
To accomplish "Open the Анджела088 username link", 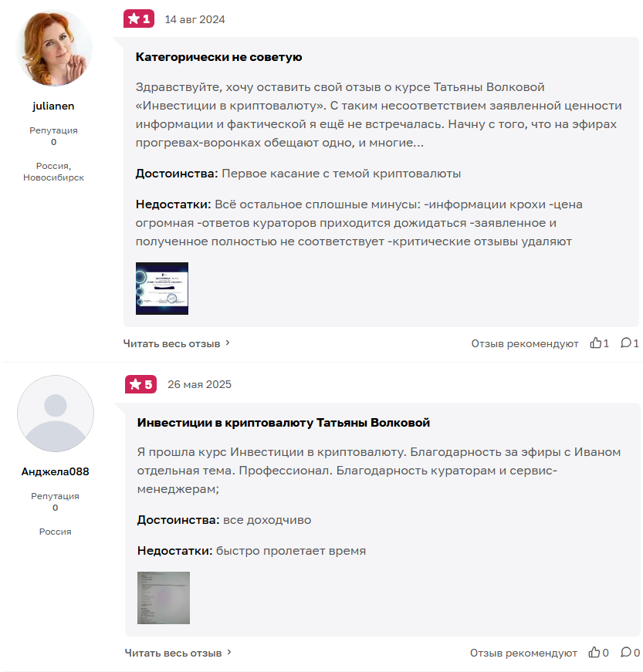I will (x=56, y=471).
